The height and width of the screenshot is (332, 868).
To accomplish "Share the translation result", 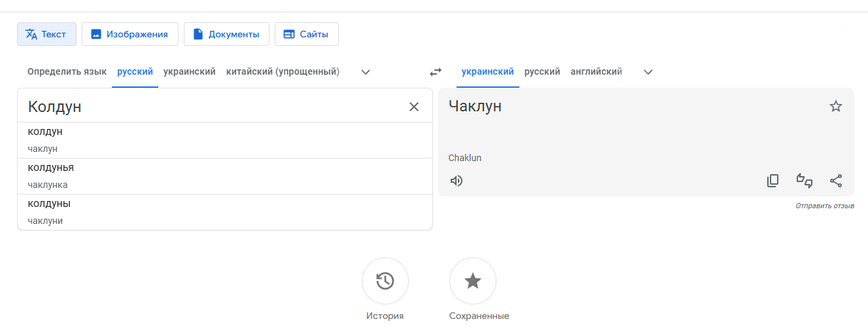I will click(x=836, y=181).
